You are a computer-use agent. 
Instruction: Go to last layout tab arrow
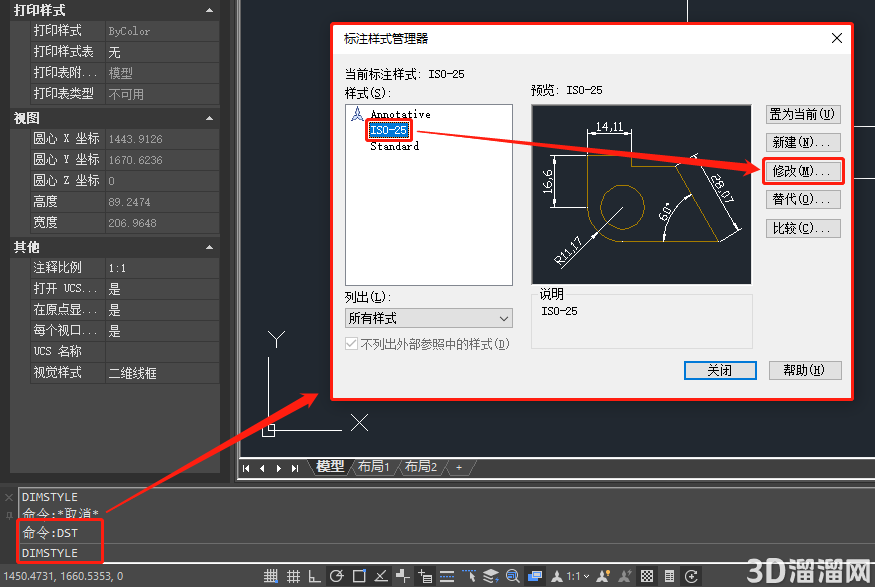click(295, 468)
